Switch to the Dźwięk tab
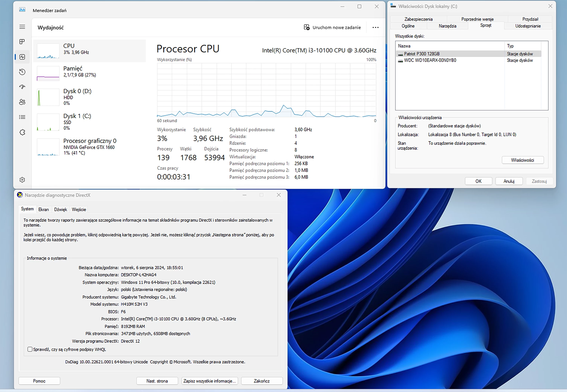This screenshot has height=392, width=567. point(60,210)
